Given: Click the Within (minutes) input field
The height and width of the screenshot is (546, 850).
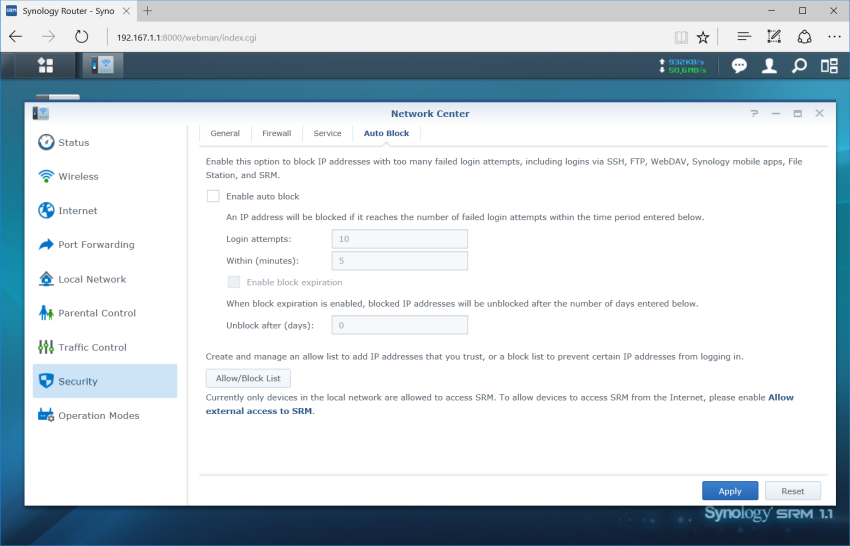Looking at the screenshot, I should click(x=400, y=260).
